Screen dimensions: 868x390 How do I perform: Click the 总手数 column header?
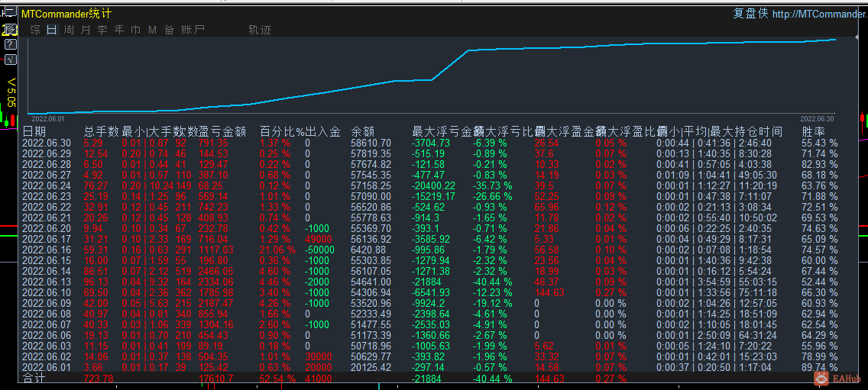coord(102,132)
